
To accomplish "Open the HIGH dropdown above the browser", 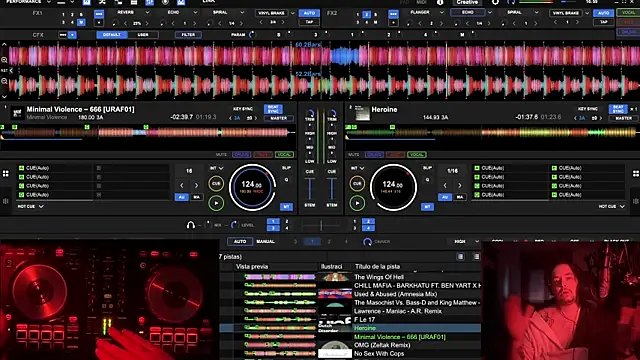I will pos(466,242).
